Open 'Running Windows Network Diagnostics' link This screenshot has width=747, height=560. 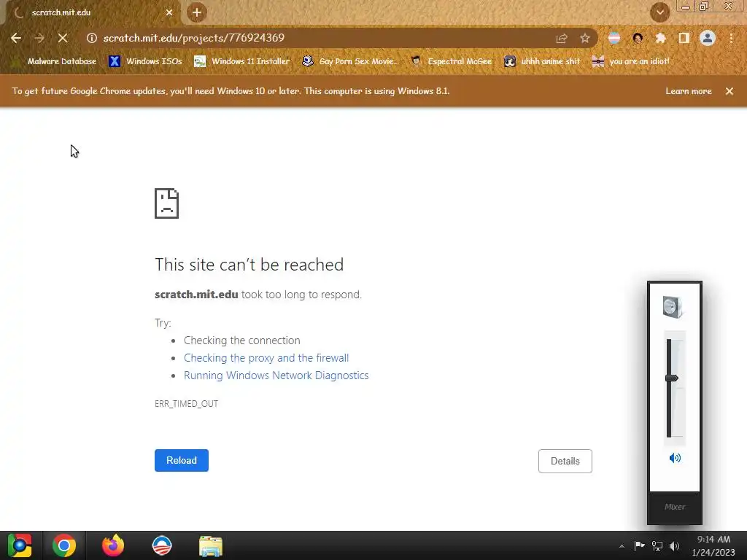276,376
